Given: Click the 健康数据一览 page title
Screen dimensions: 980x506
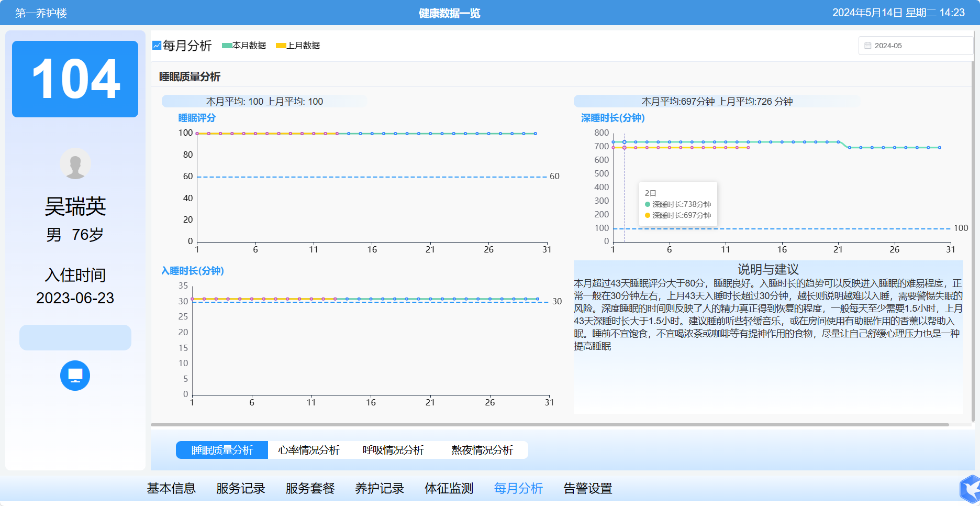Looking at the screenshot, I should tap(449, 13).
